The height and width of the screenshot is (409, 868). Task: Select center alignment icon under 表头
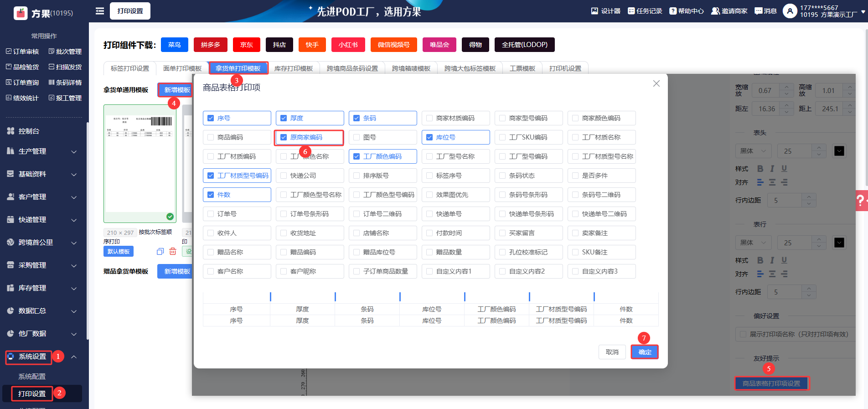[772, 182]
